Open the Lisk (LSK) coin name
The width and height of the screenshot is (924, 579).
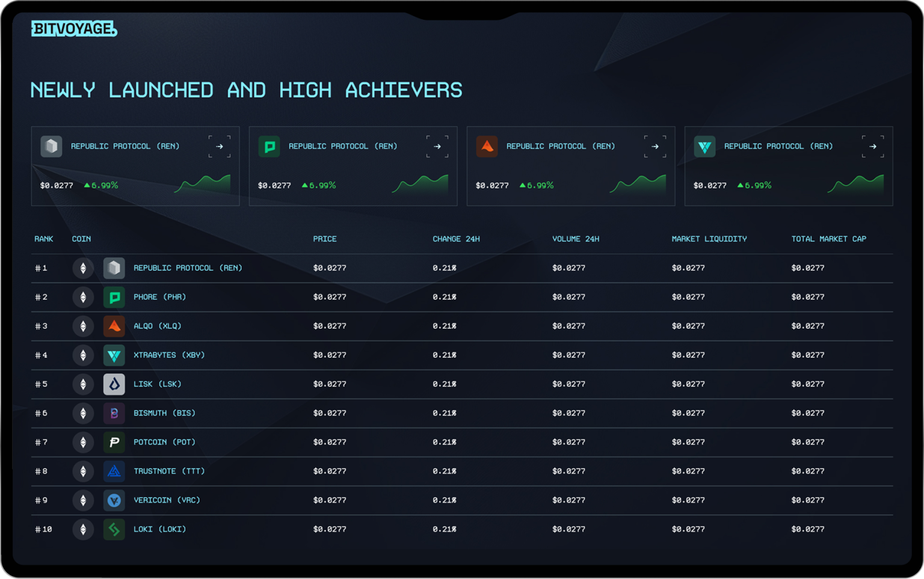(158, 384)
